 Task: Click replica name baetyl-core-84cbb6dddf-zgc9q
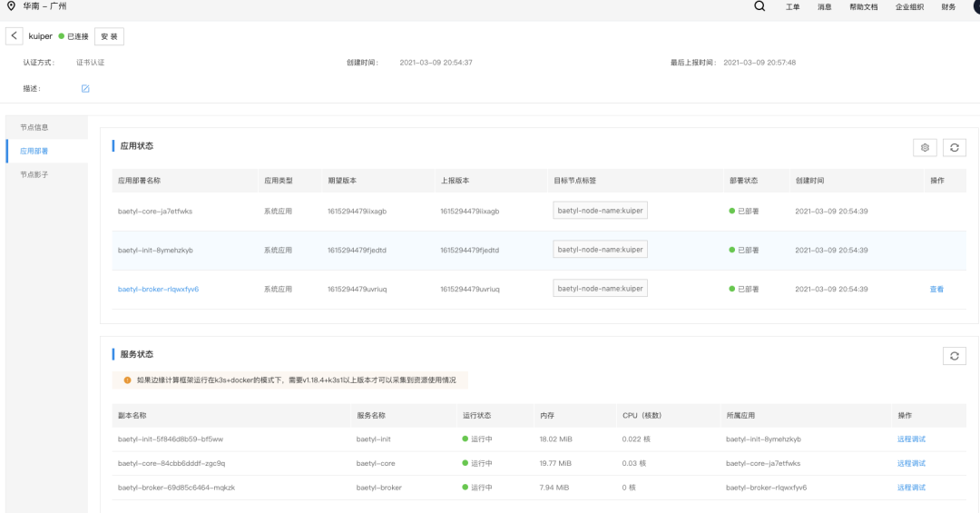171,464
